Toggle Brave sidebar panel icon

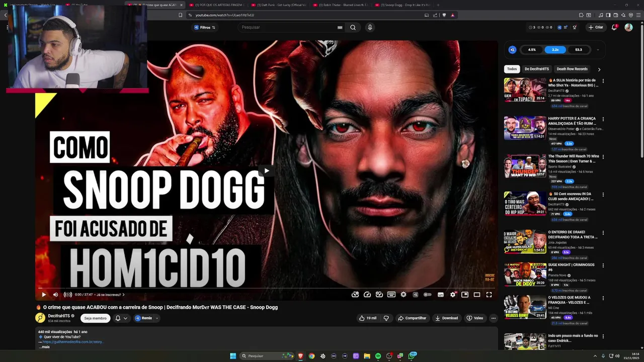(x=608, y=15)
